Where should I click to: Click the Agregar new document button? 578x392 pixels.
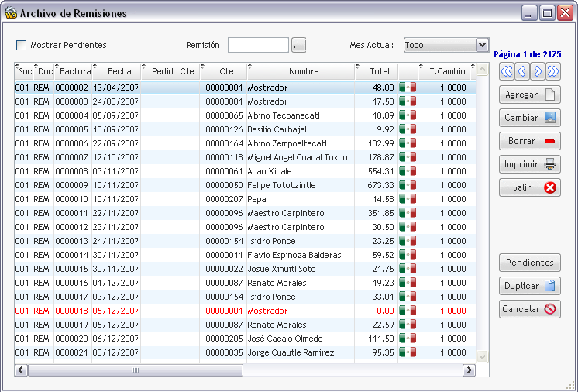(530, 95)
